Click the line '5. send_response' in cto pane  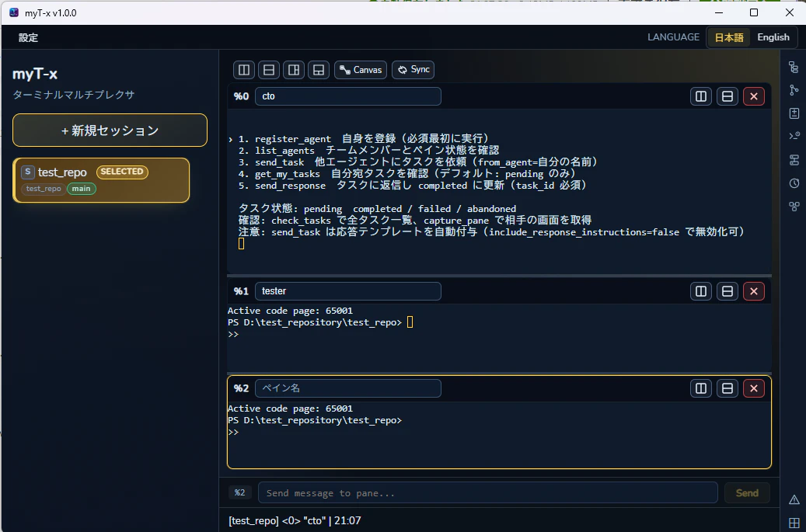click(x=412, y=186)
